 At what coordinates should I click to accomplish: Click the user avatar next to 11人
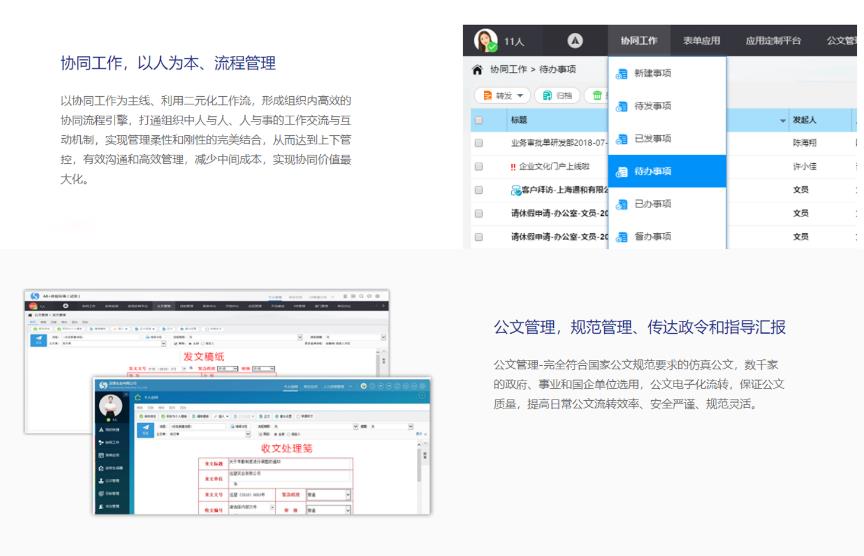coord(486,41)
